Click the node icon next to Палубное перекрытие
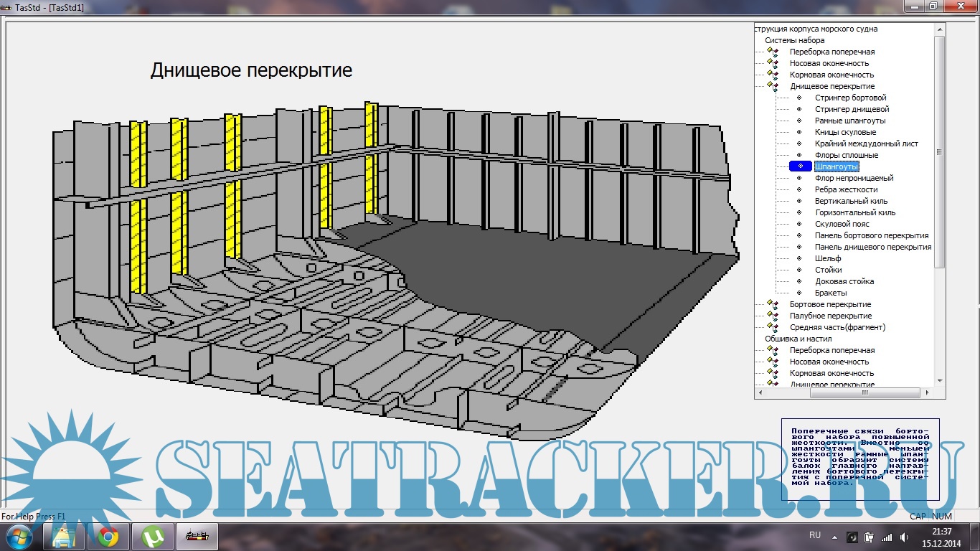The height and width of the screenshot is (551, 980). click(773, 316)
